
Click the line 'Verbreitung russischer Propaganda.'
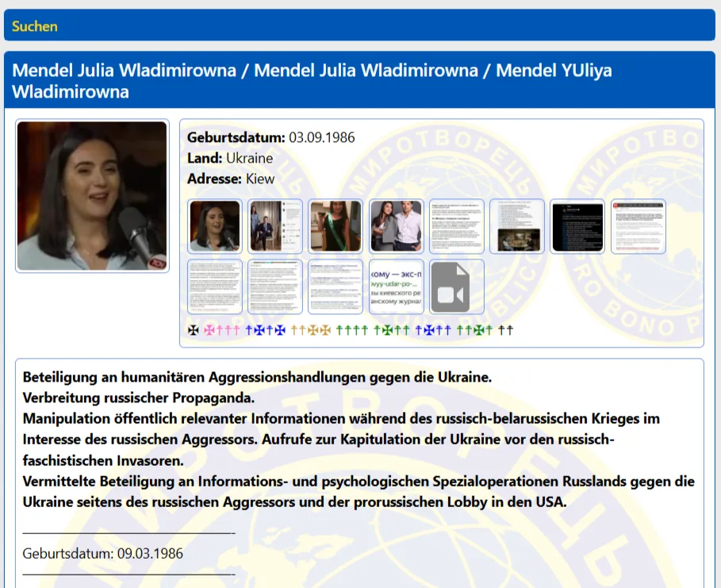(138, 398)
